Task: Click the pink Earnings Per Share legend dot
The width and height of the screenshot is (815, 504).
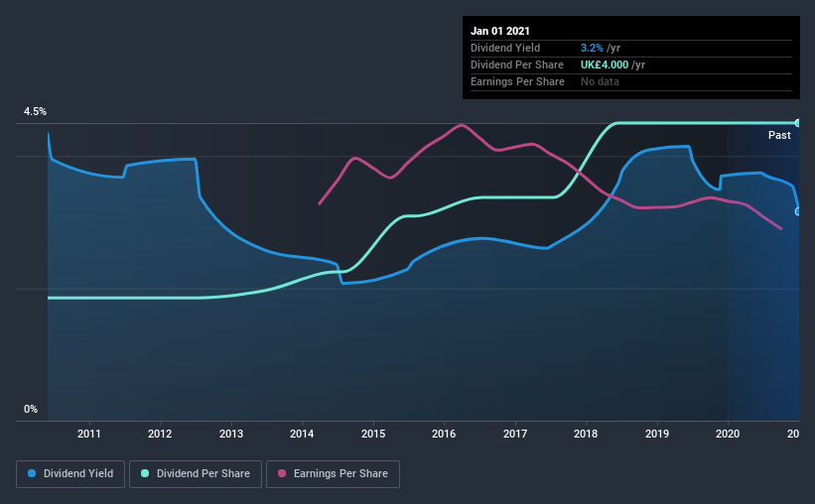Action: coord(282,473)
